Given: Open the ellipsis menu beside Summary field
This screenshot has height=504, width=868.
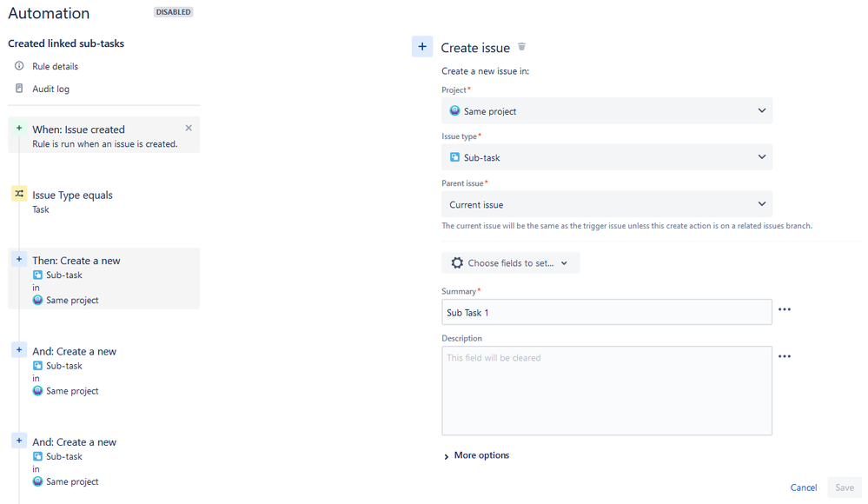Looking at the screenshot, I should coord(785,309).
